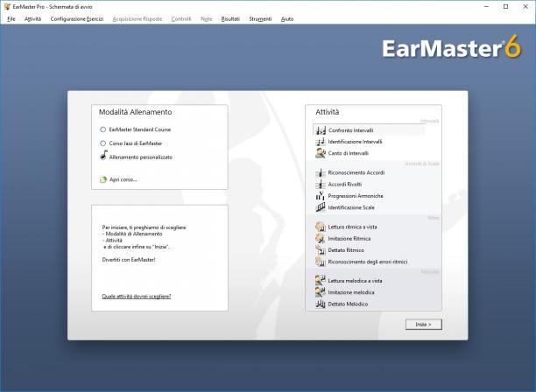This screenshot has width=536, height=392.
Task: Click the Imitazione Ritmica icon
Action: [321, 238]
